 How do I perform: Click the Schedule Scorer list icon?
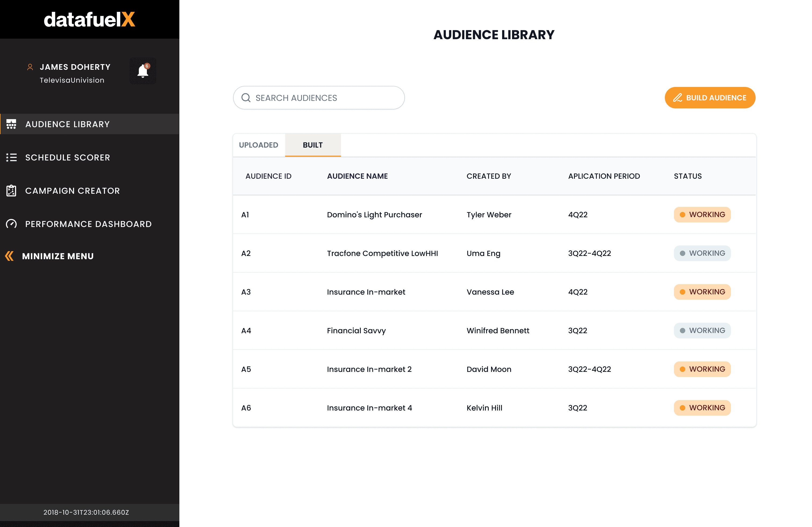tap(11, 158)
